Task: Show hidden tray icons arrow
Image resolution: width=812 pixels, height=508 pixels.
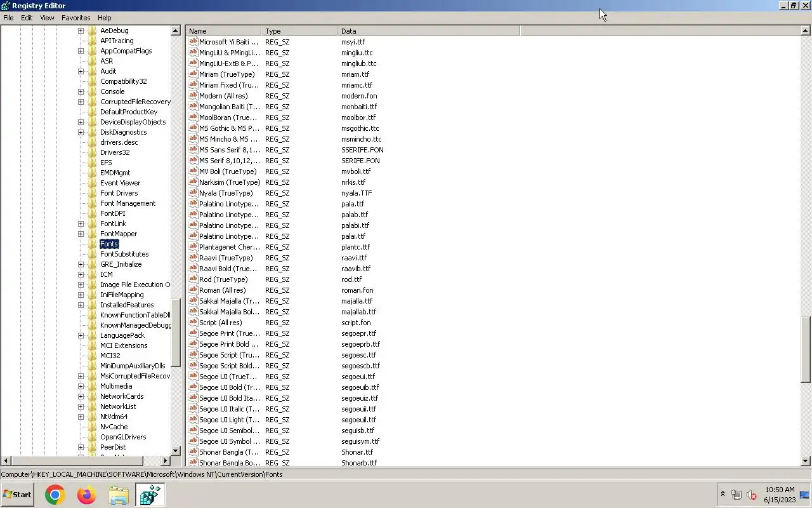Action: [x=723, y=494]
